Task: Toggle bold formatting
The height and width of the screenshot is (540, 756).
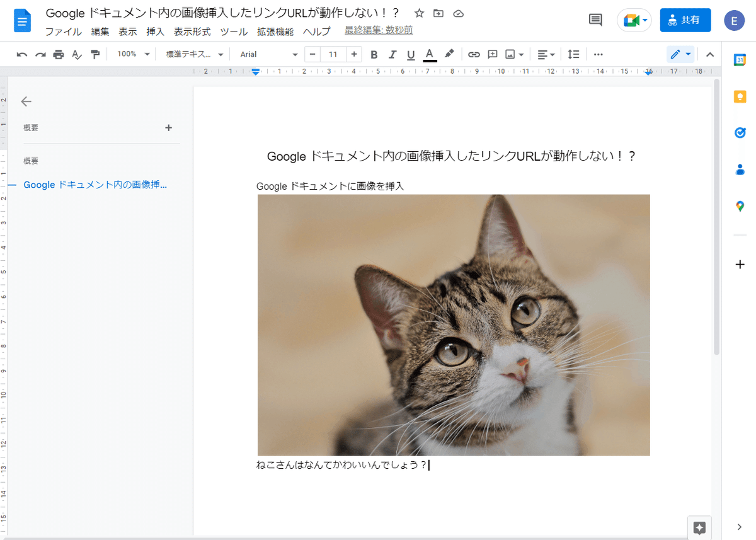Action: point(374,54)
